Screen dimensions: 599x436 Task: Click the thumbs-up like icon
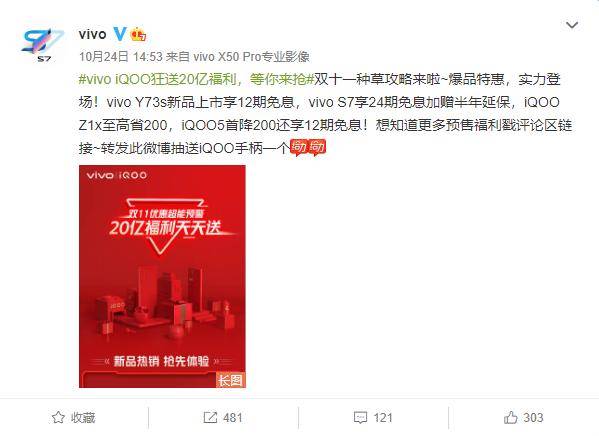tap(510, 417)
